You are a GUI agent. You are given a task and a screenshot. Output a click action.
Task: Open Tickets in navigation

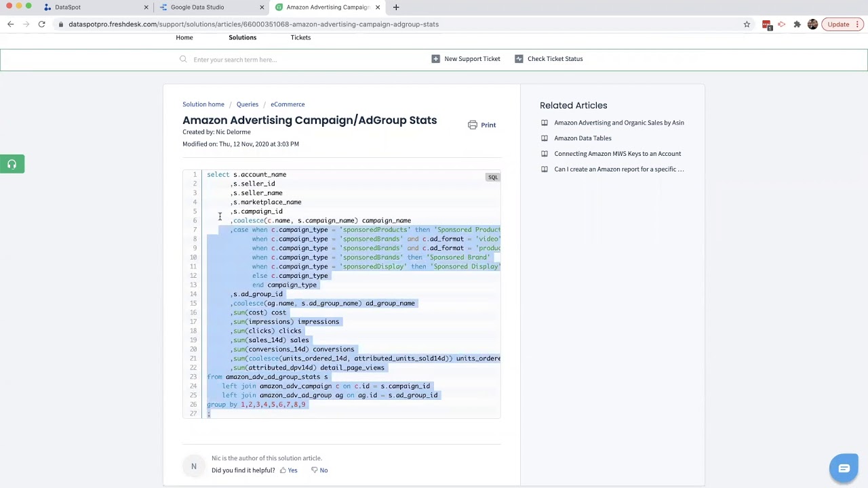(x=300, y=38)
